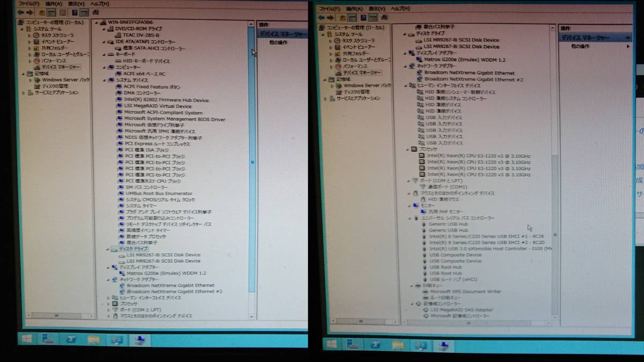
Task: Select HID キーボード デバイス entry
Action: pyautogui.click(x=146, y=61)
